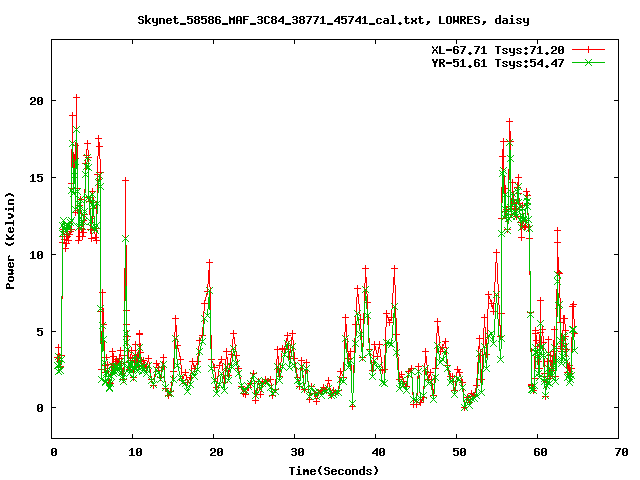
Task: Click the green YR legend line sample
Action: tap(588, 62)
